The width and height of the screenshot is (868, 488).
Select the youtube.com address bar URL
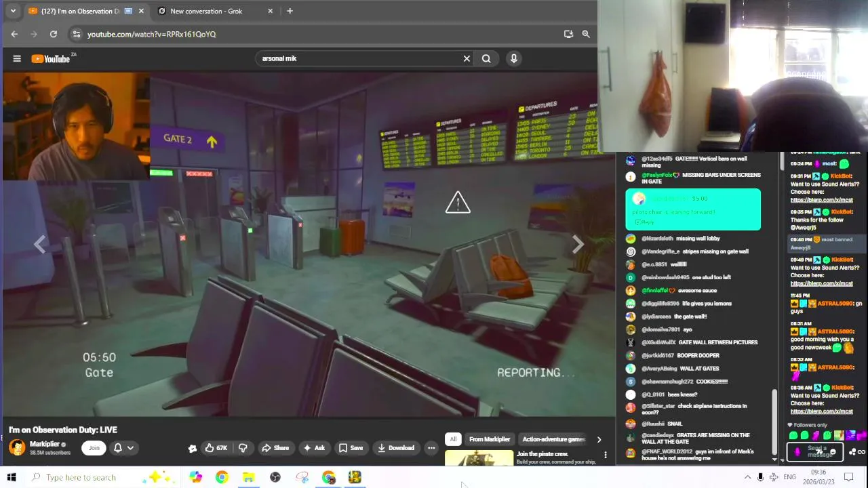coord(151,34)
